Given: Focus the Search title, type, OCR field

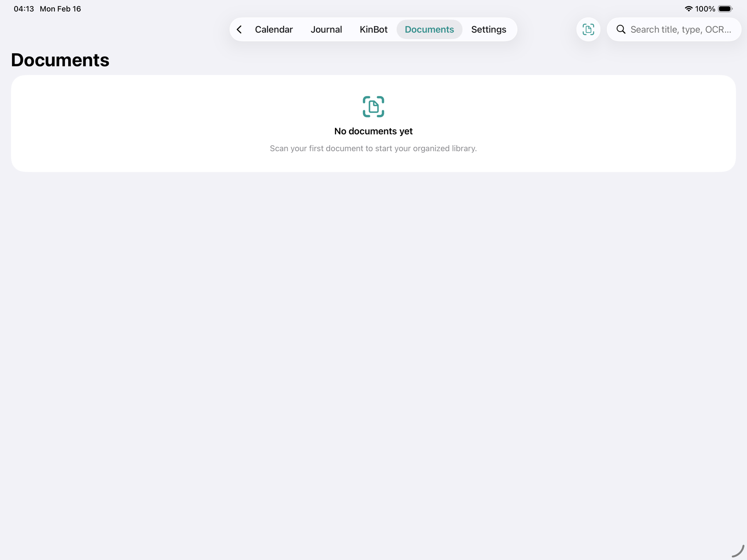Looking at the screenshot, I should coord(681,29).
